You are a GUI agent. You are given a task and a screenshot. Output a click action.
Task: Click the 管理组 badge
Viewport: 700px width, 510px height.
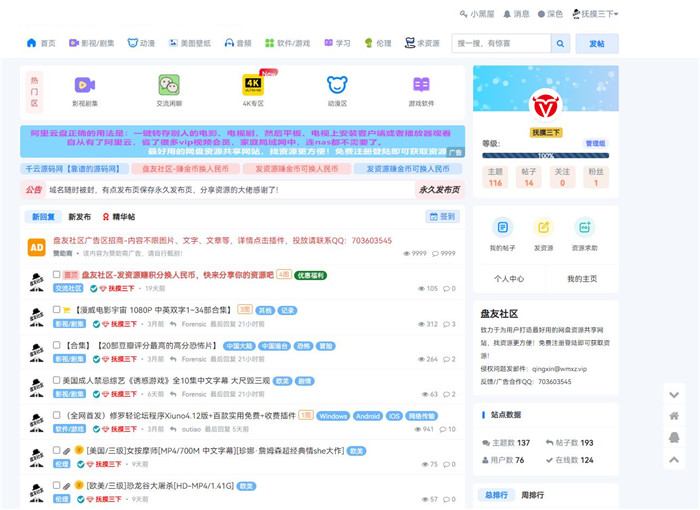(x=596, y=143)
